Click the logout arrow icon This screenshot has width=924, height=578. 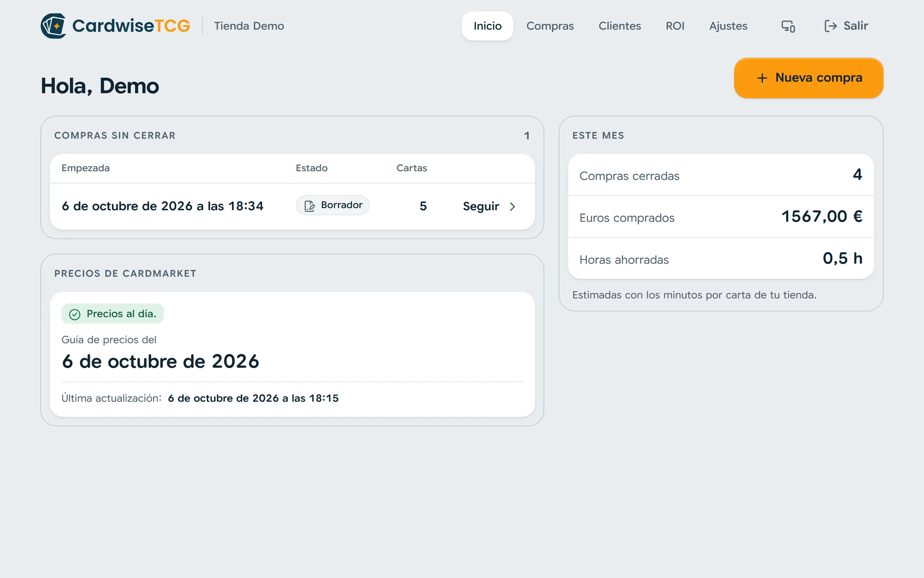[831, 26]
